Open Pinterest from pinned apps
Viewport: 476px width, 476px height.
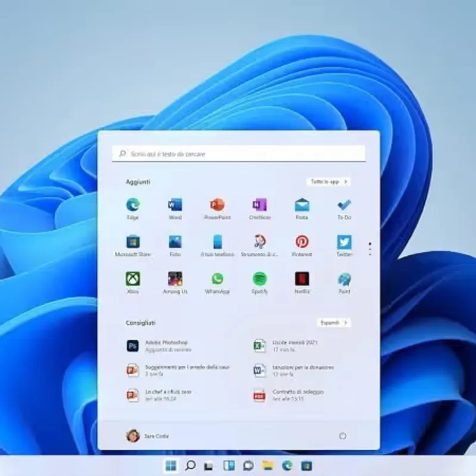point(302,245)
